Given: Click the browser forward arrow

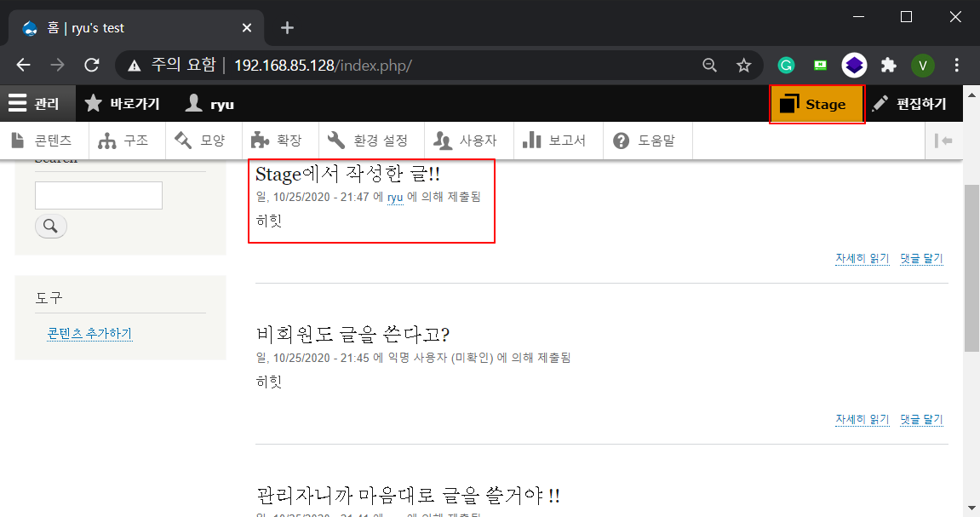Looking at the screenshot, I should [x=58, y=65].
